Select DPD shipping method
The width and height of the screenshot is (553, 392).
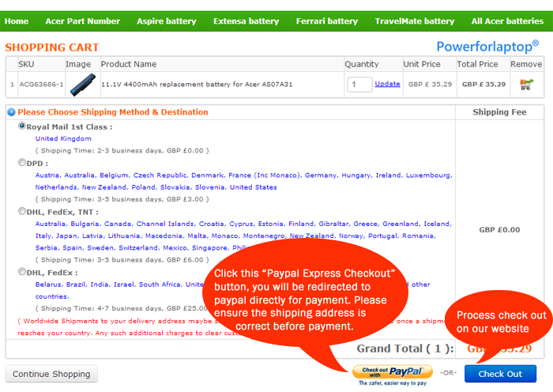click(22, 163)
